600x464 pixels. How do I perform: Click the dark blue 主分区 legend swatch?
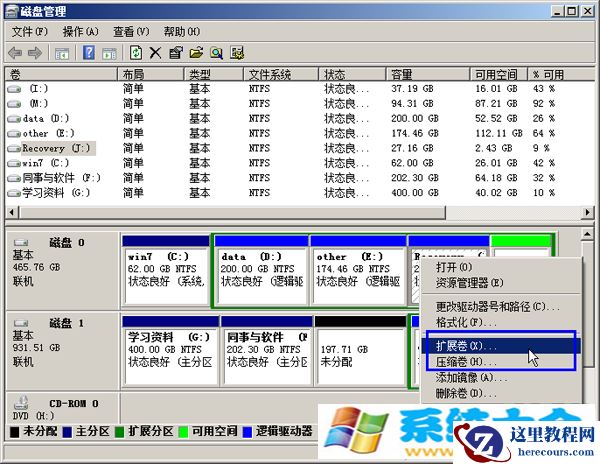[x=67, y=432]
